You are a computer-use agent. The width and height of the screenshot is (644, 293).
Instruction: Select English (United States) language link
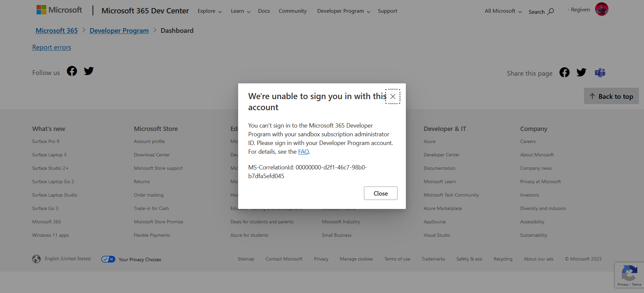coord(68,259)
